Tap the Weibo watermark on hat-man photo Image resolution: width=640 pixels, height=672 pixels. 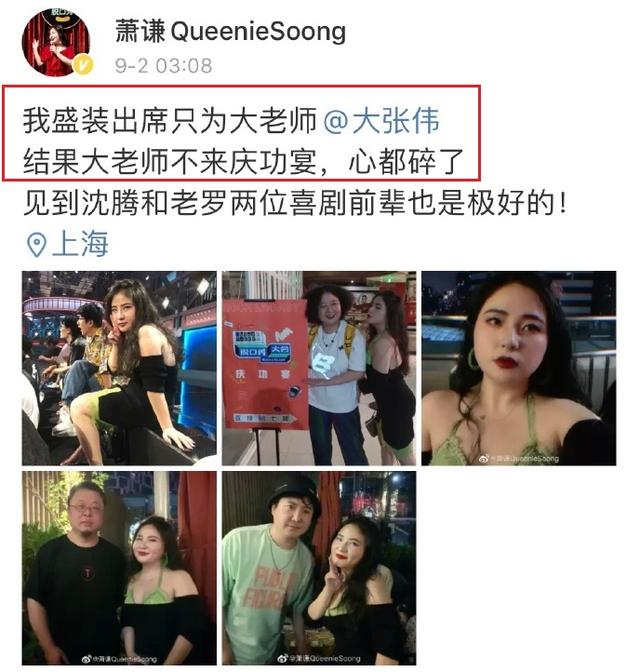[319, 658]
